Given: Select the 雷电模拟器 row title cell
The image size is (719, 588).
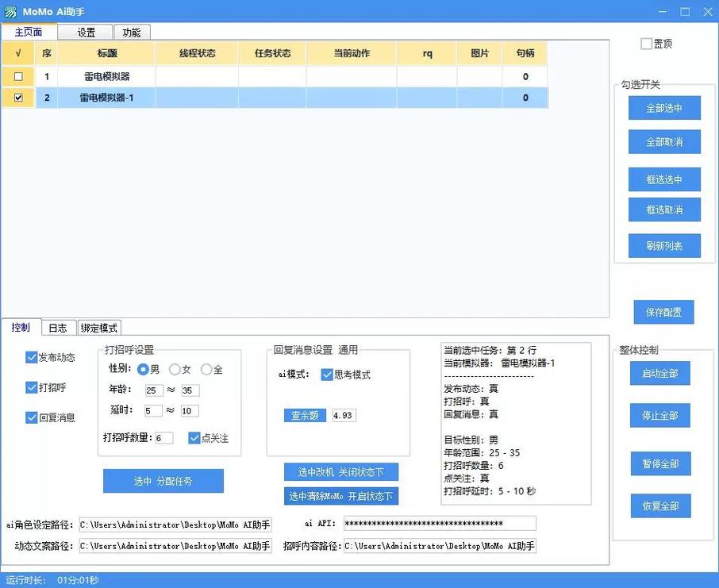Looking at the screenshot, I should [107, 77].
